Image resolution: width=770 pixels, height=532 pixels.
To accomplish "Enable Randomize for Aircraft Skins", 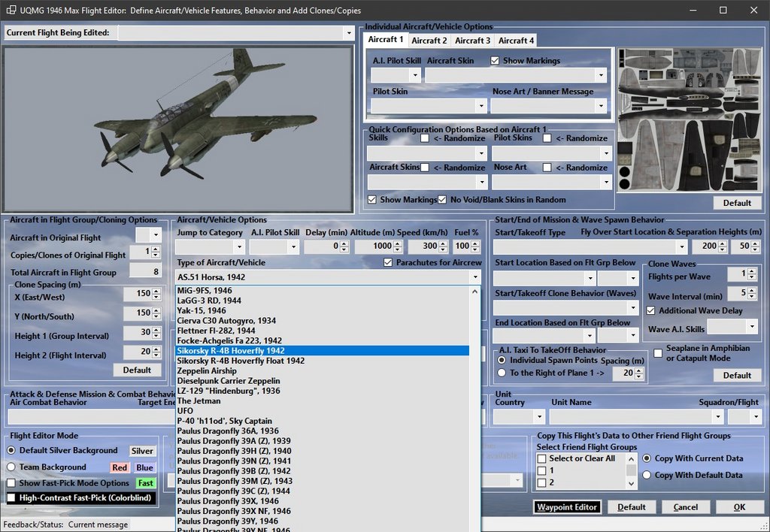I will pos(425,168).
